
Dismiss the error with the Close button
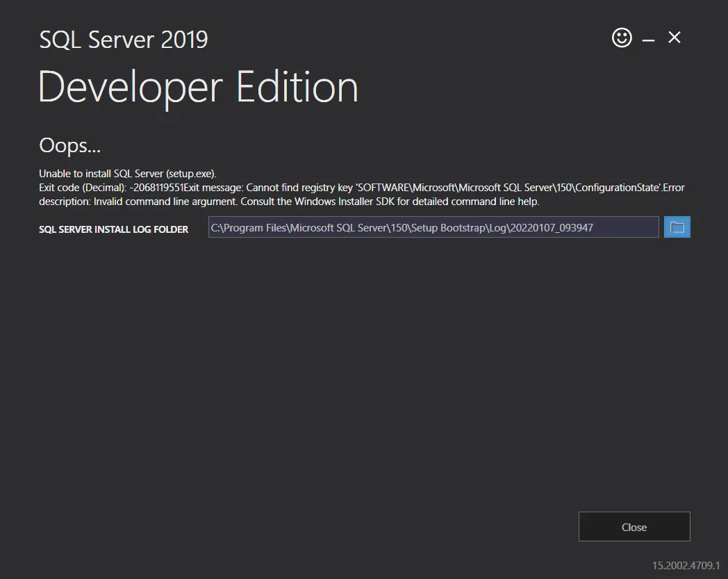pyautogui.click(x=634, y=526)
